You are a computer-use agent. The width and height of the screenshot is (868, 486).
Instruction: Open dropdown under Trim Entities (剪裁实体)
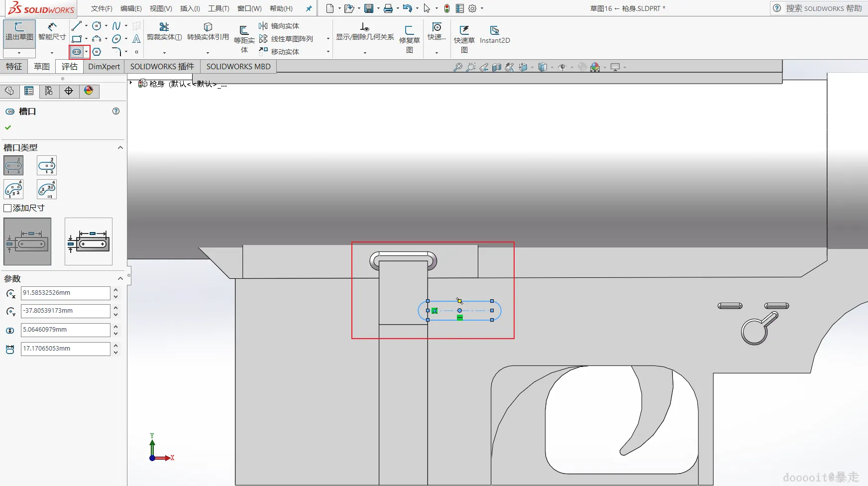tap(164, 52)
